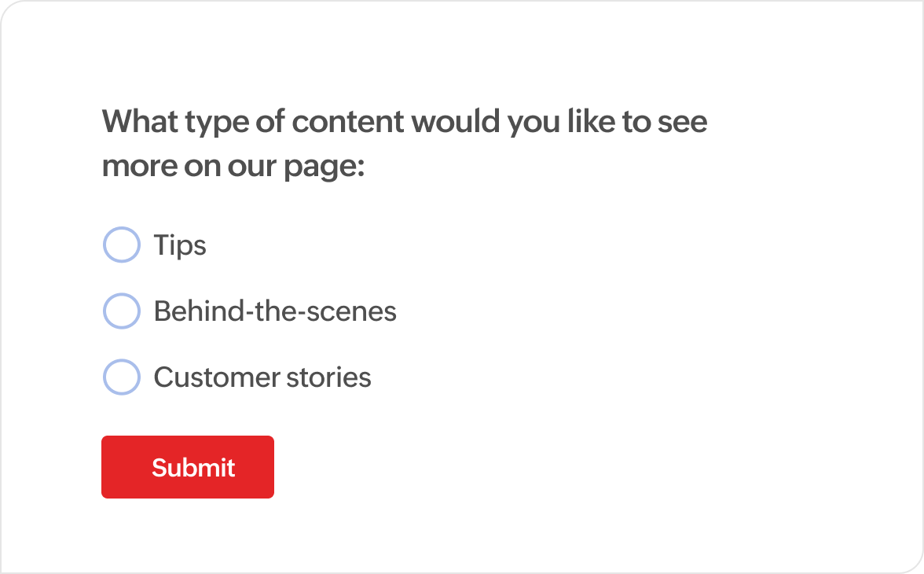Click the word "stories" in the last option
This screenshot has height=574, width=924.
coord(328,377)
